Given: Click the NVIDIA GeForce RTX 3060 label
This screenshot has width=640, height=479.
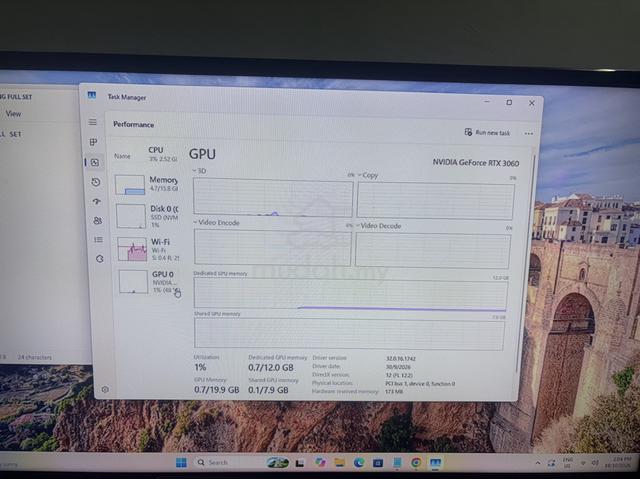Looking at the screenshot, I should 476,162.
